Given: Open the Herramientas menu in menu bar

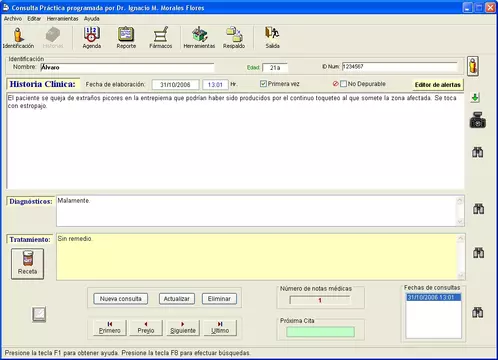Looking at the screenshot, I should (x=62, y=19).
